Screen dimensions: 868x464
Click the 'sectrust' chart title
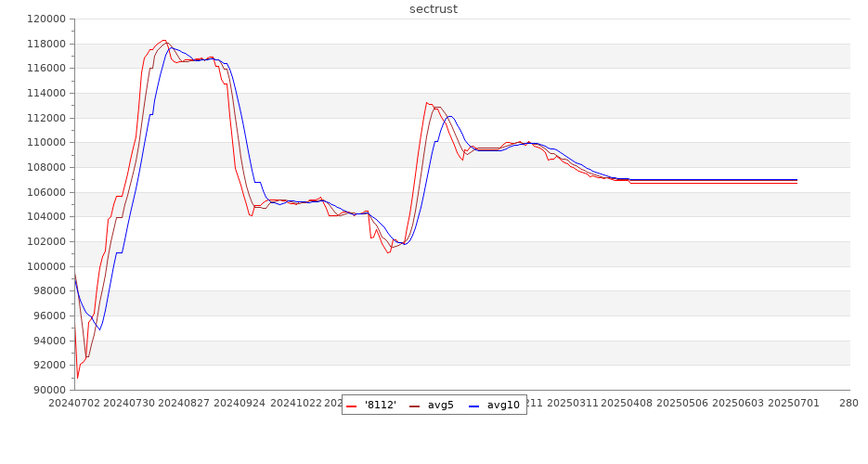click(434, 9)
